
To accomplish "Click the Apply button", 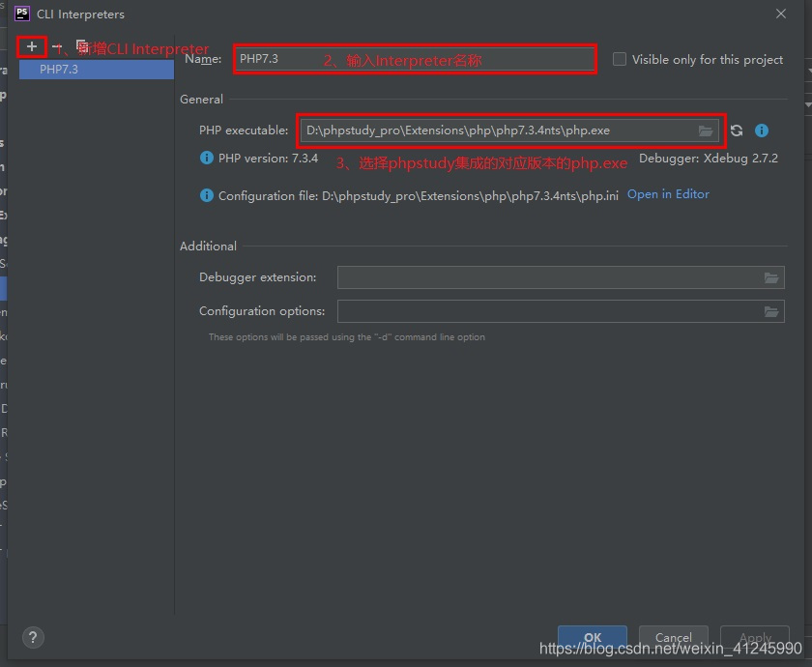I will tap(755, 638).
